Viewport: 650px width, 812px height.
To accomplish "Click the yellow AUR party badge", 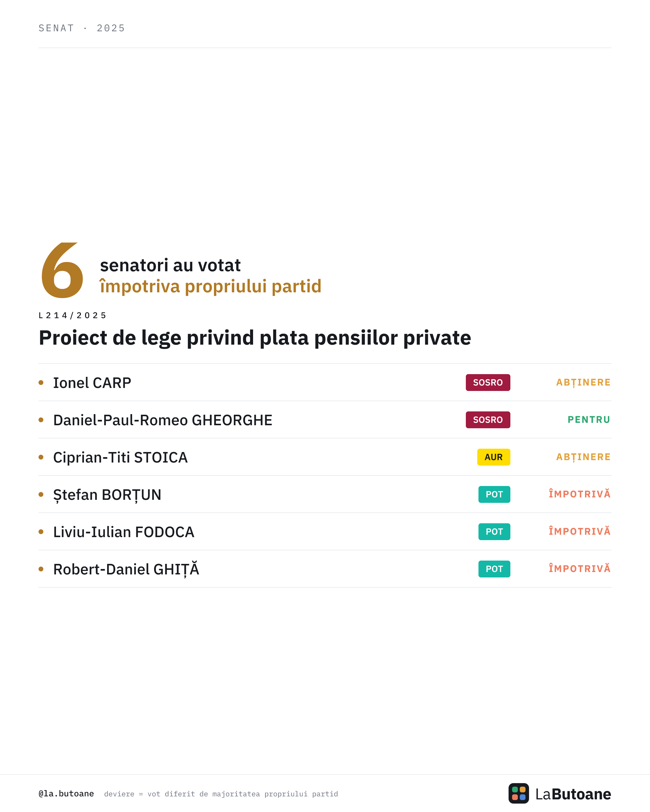I will tap(494, 457).
